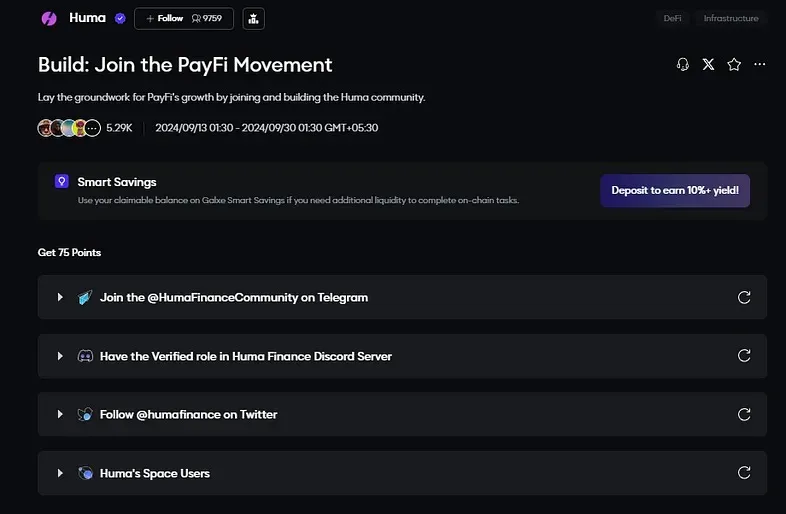
Task: Refresh the Discord Verified role task
Action: point(744,356)
